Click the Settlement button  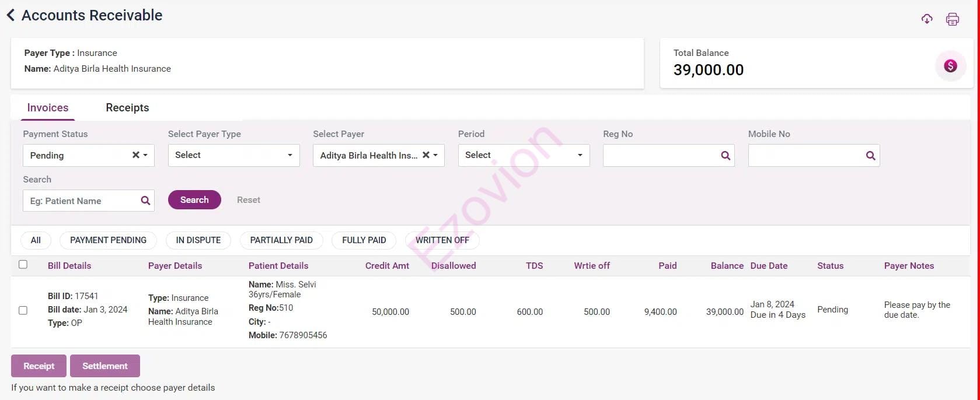click(x=105, y=366)
